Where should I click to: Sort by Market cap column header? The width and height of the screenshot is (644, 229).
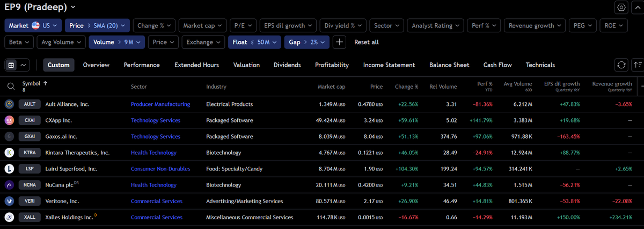click(x=331, y=87)
